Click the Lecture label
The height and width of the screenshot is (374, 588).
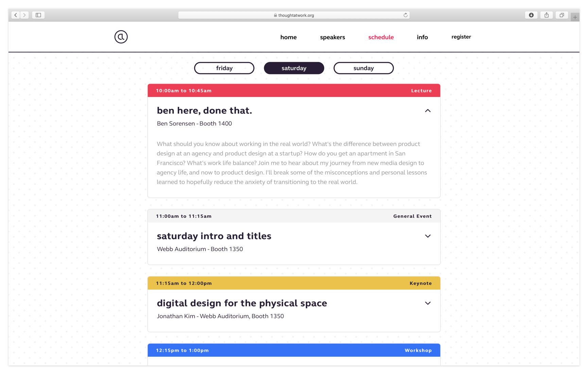(421, 90)
